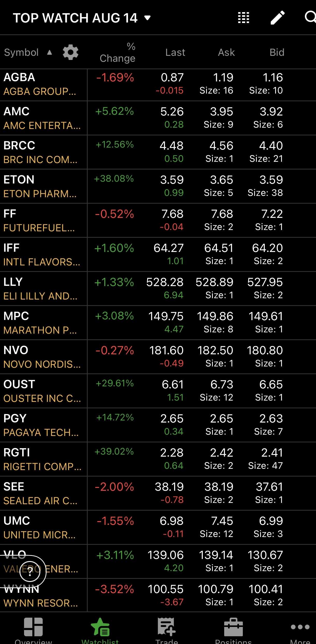Open column settings gear icon
This screenshot has width=316, height=644.
pos(71,52)
